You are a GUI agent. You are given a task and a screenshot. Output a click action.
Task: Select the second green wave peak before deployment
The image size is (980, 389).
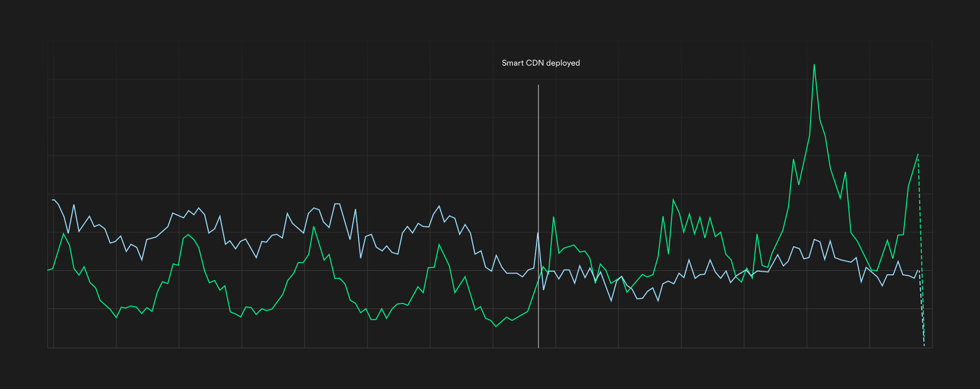[188, 235]
